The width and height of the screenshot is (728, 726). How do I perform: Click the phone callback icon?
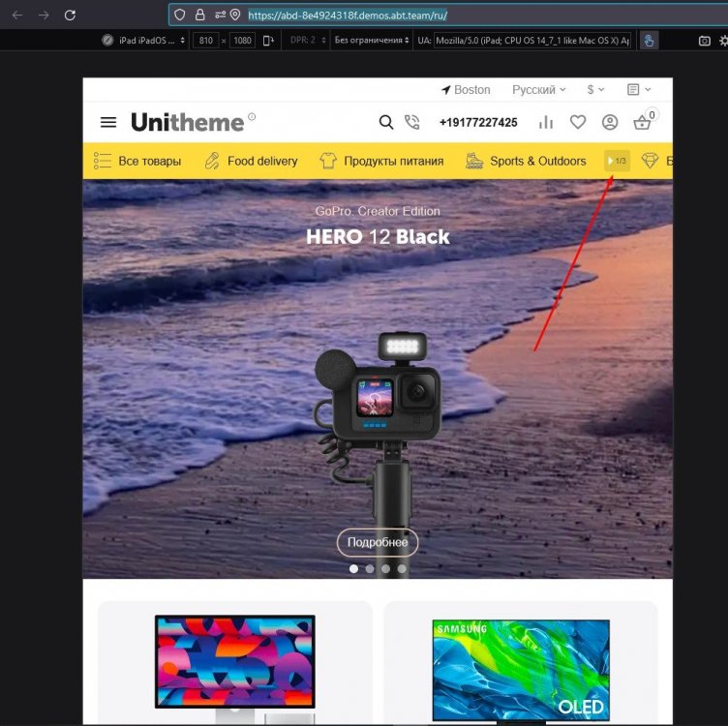[x=411, y=122]
